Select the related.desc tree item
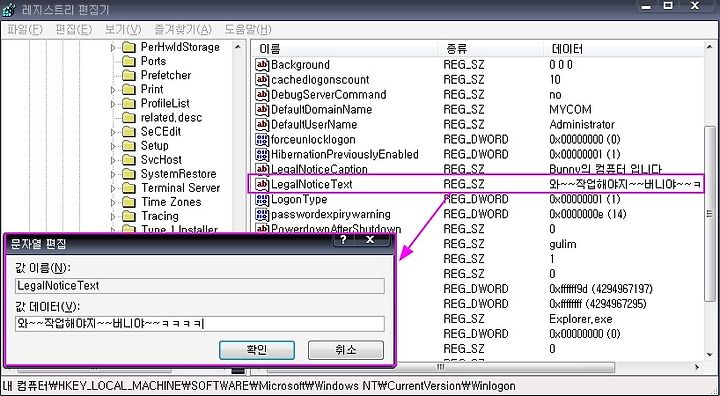Screen dimensions: 720x396 pos(171,118)
